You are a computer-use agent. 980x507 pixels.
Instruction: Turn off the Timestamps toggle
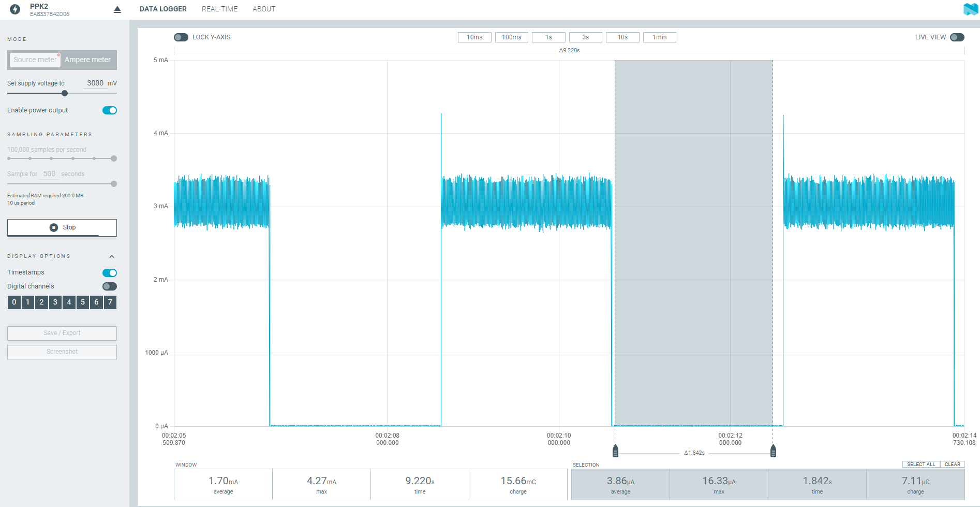tap(110, 273)
